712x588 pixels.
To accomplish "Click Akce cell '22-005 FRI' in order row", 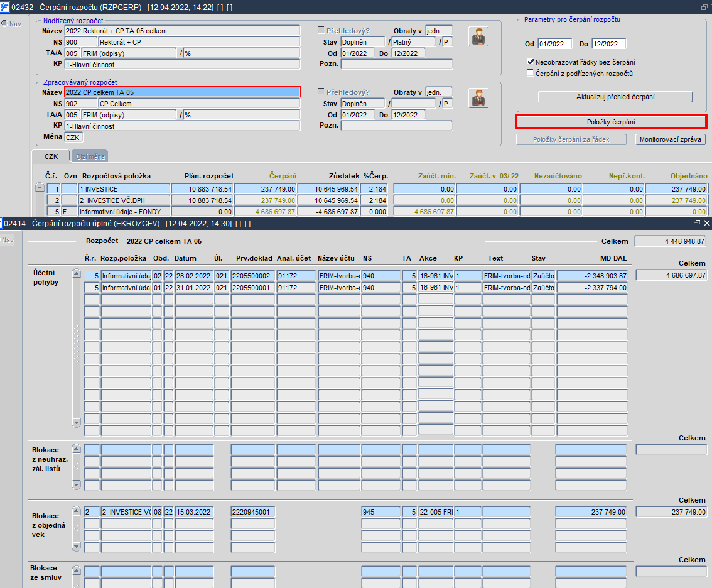I will (436, 511).
